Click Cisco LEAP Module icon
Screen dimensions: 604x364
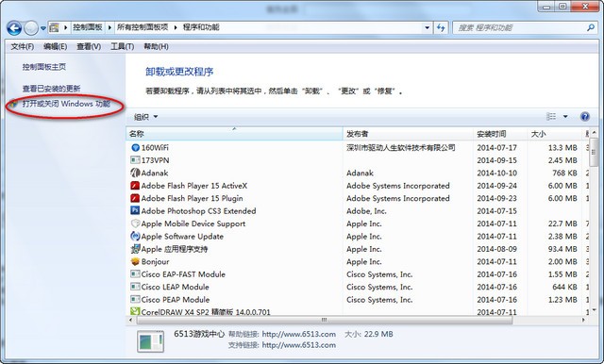(x=135, y=287)
